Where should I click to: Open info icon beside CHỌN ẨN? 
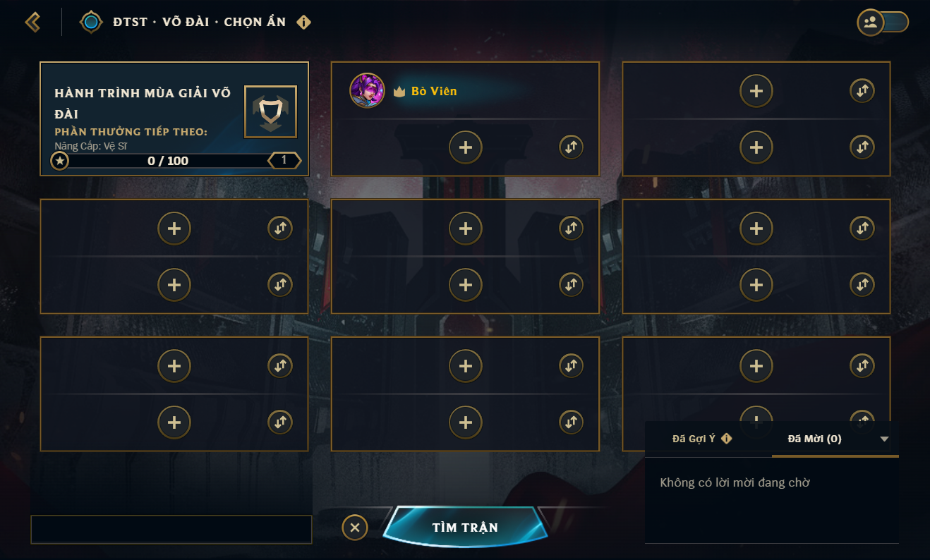(x=303, y=22)
